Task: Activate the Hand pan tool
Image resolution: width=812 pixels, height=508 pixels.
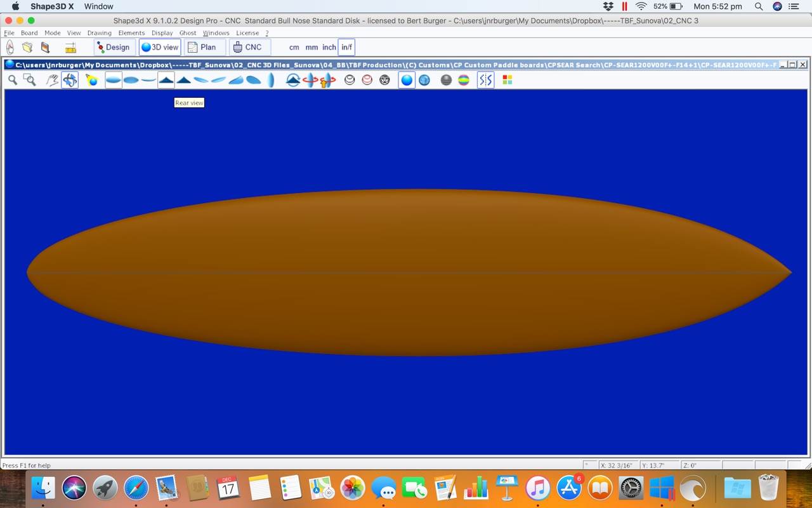Action: (53, 79)
